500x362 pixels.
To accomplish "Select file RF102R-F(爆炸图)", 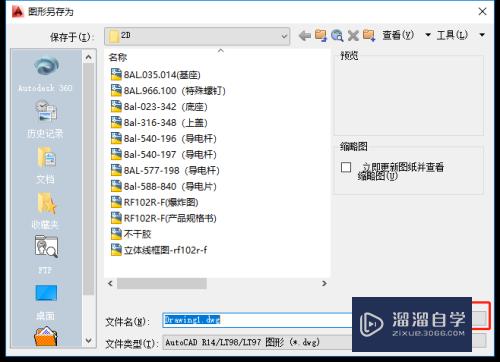I will (x=154, y=202).
